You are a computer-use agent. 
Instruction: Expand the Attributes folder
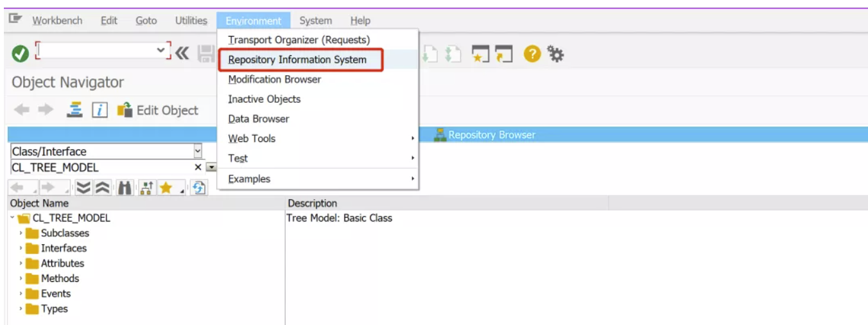(21, 263)
